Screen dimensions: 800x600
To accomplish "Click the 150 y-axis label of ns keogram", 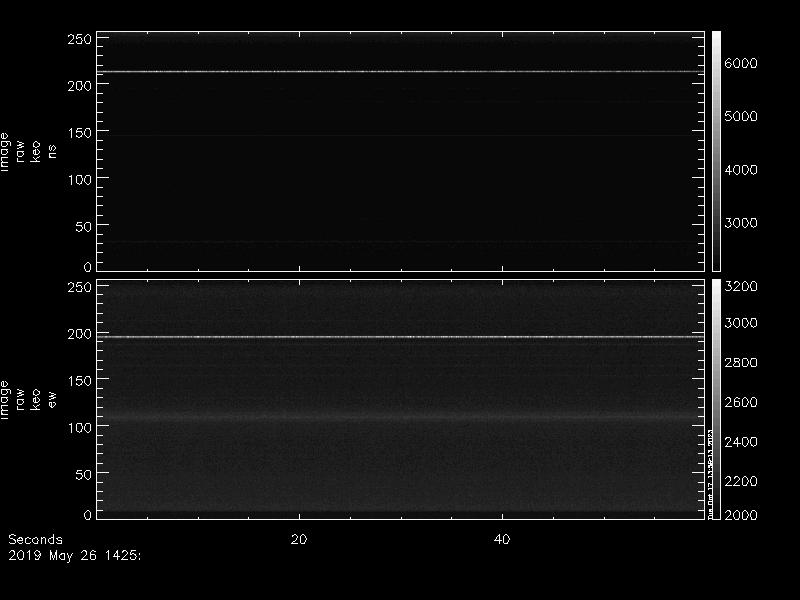I will [80, 133].
